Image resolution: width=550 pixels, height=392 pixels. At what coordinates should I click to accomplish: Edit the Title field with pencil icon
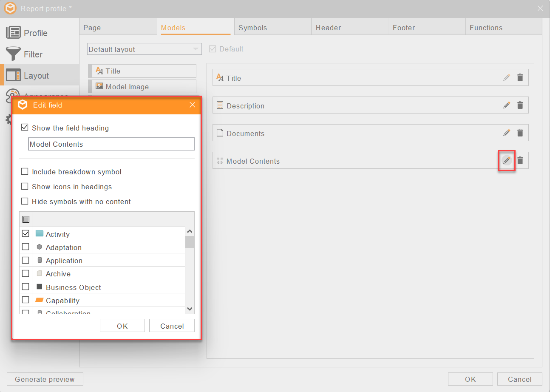(x=506, y=78)
